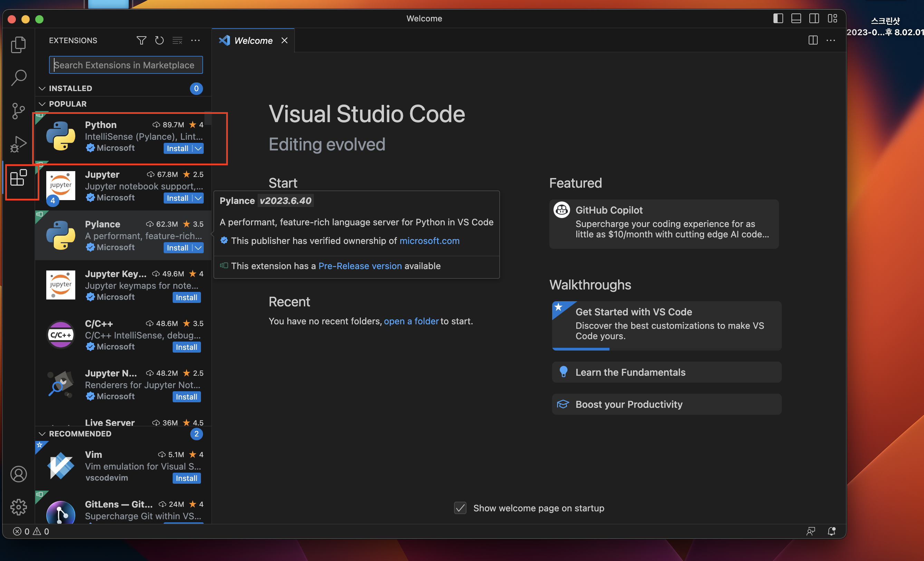Click the filter extensions funnel icon

click(x=141, y=40)
